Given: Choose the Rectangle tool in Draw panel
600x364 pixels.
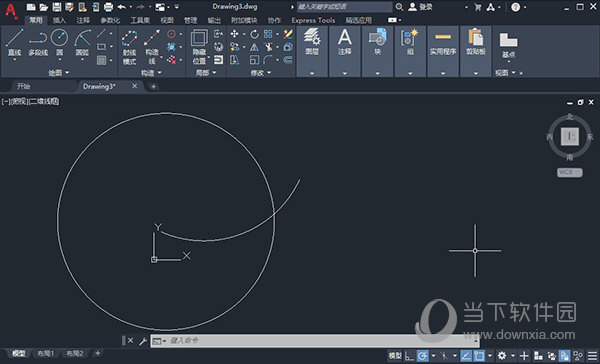Looking at the screenshot, I should point(101,47).
